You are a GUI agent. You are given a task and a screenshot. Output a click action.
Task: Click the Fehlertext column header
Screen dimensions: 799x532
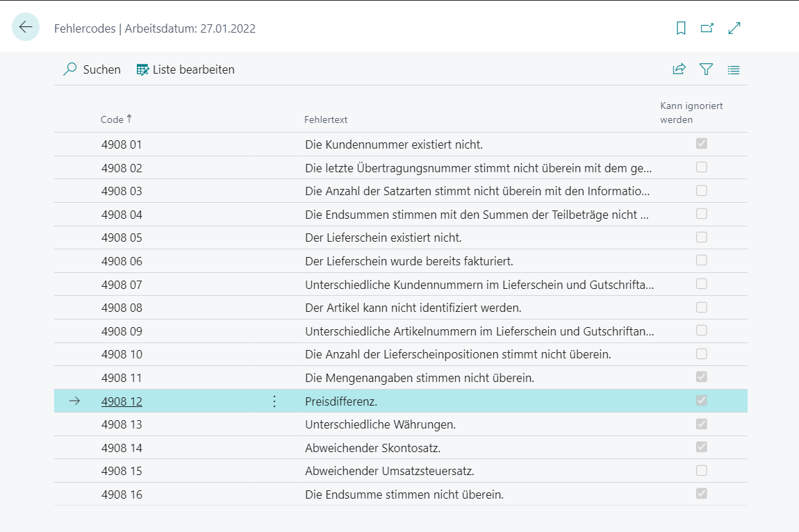tap(326, 119)
